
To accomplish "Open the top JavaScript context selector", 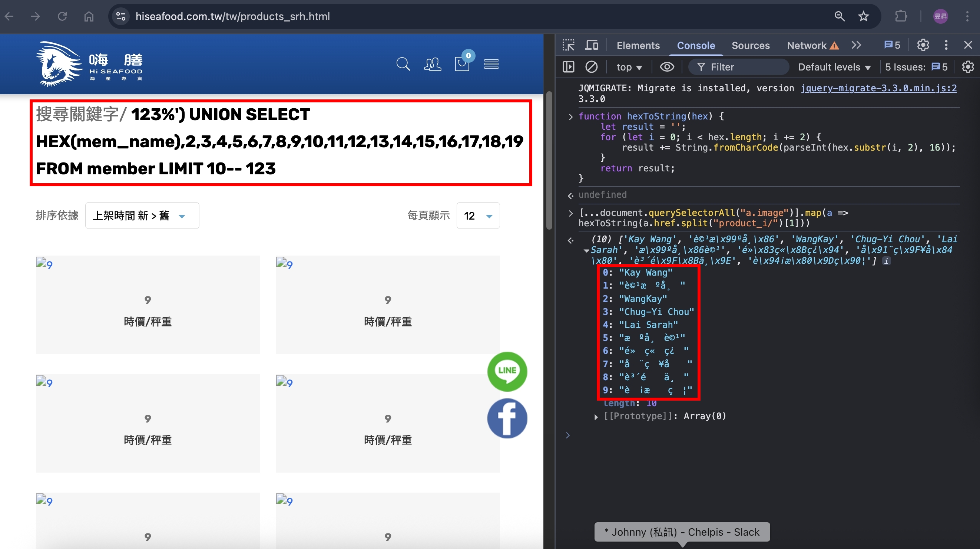I will point(629,67).
